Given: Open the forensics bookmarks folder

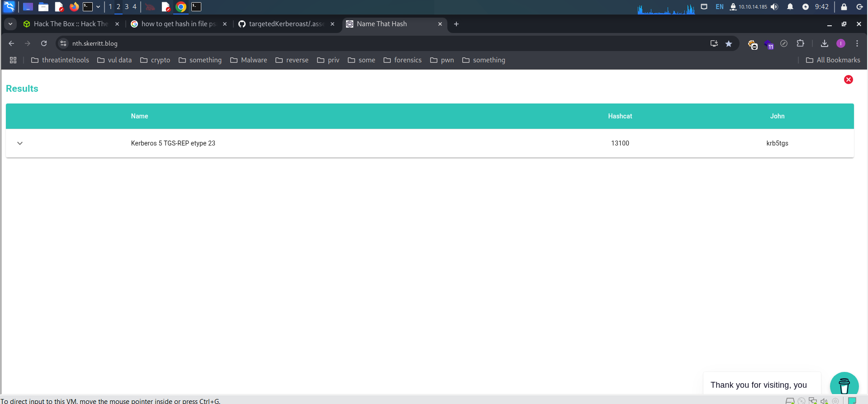Looking at the screenshot, I should (403, 60).
